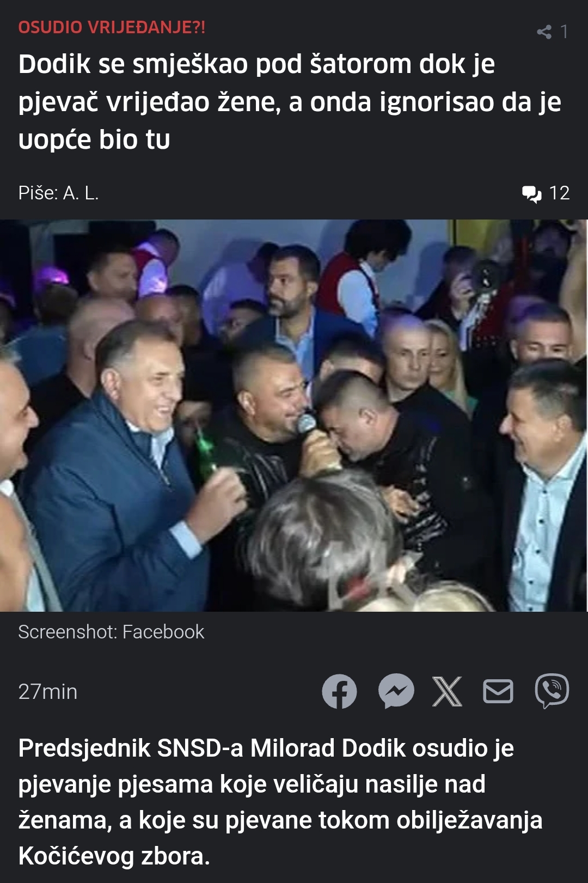Open the comments speech-bubble icon
This screenshot has width=588, height=883.
click(531, 193)
